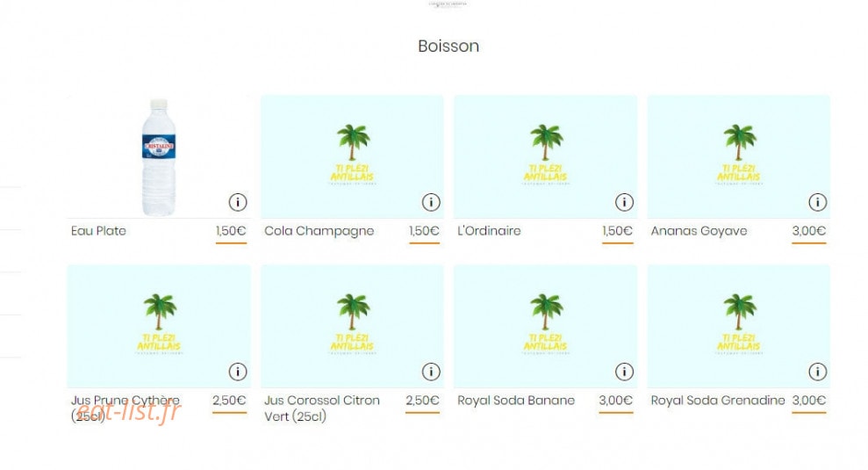Open info for Jus Prune Cythère
The image size is (868, 470).
click(x=238, y=372)
